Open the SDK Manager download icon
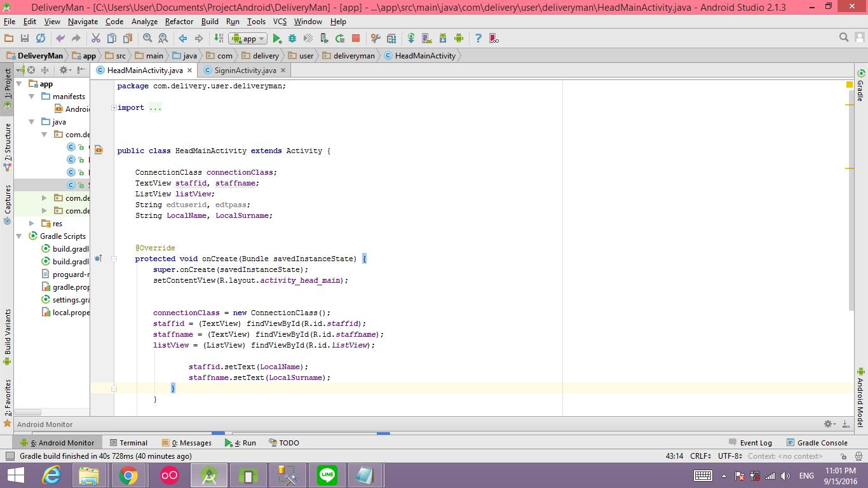868x488 pixels. click(x=443, y=39)
